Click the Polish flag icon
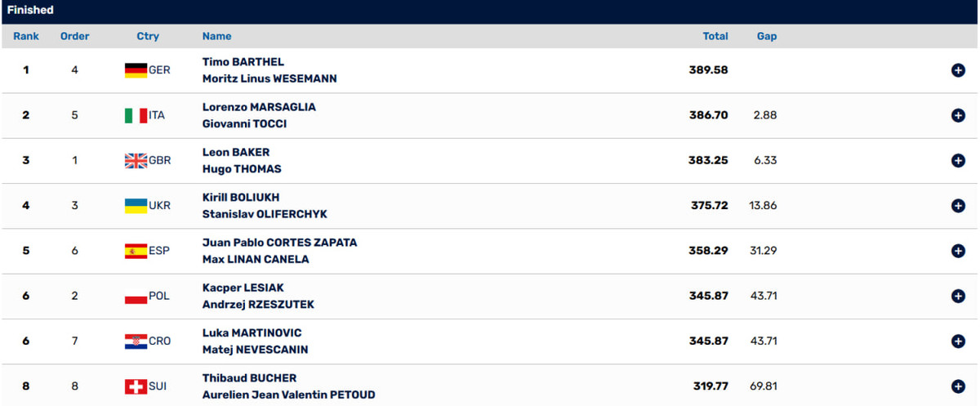The image size is (980, 406). click(x=136, y=296)
